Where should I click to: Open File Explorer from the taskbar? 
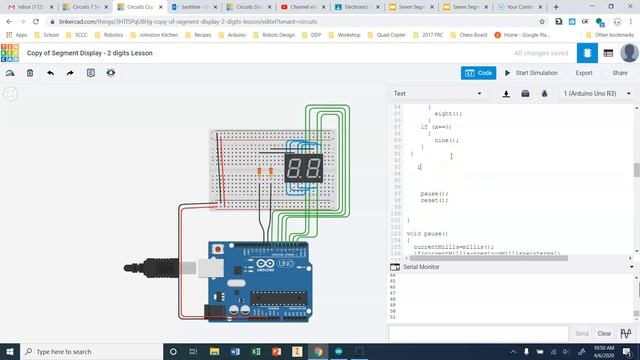tap(214, 351)
